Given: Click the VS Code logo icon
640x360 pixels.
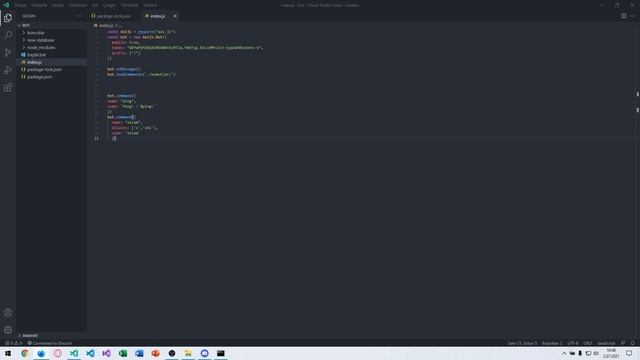Looking at the screenshot, I should (6, 5).
